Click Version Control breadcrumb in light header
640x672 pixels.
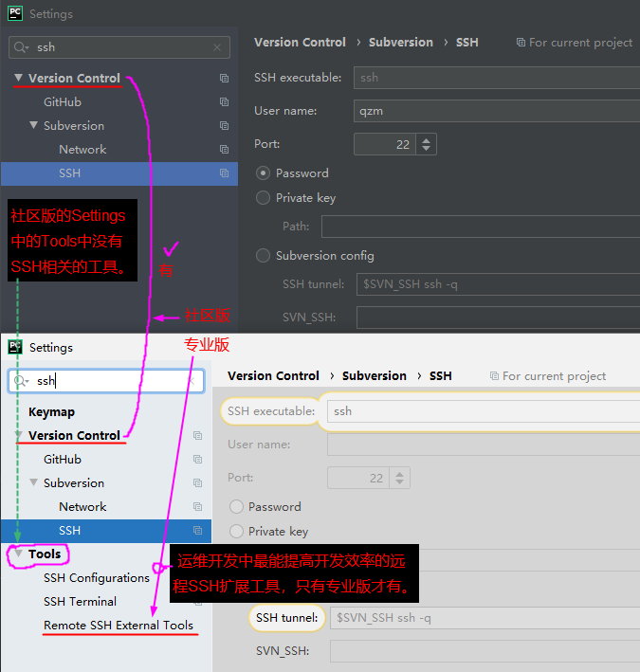coord(273,376)
